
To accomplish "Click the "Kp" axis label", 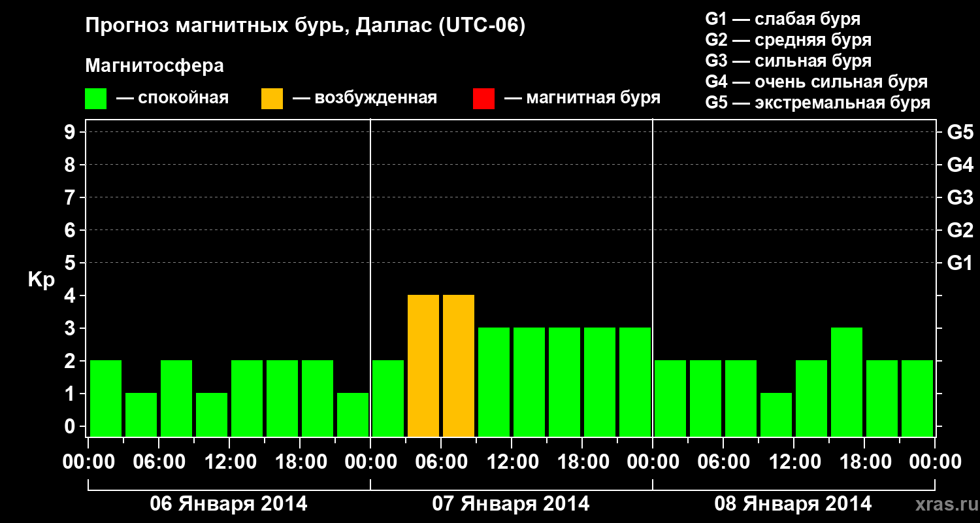I will 41,280.
